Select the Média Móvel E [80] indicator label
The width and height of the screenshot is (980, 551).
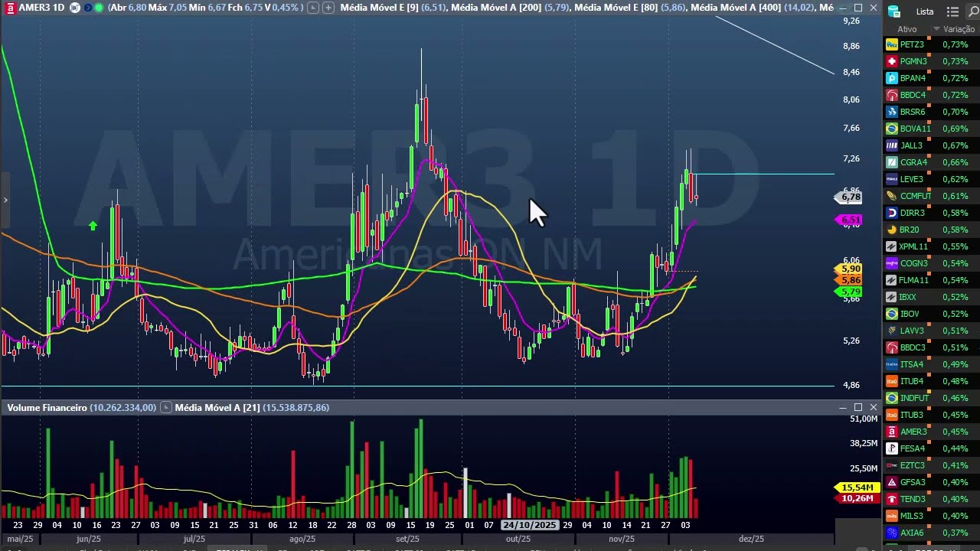[x=616, y=8]
